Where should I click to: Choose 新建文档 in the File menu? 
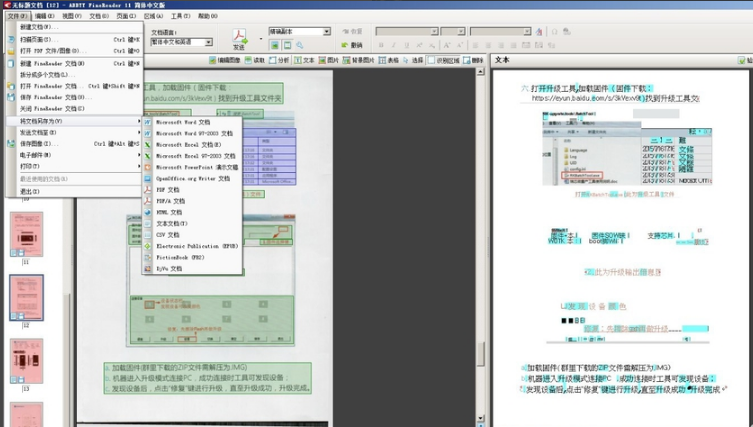coord(74,27)
